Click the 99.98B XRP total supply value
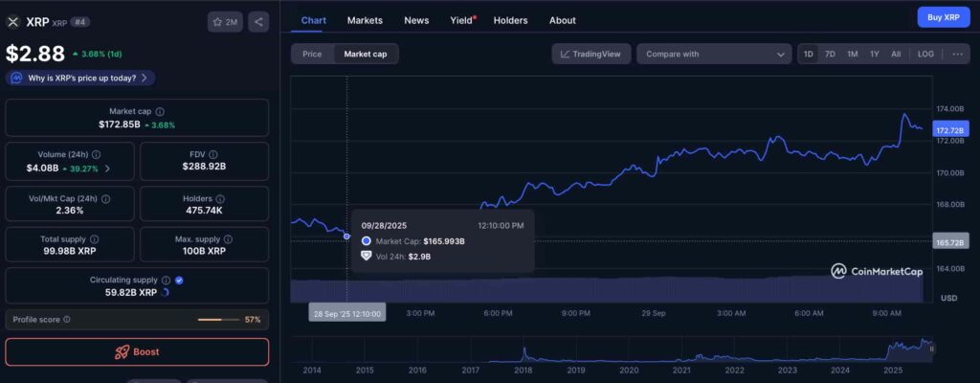980x383 pixels. pyautogui.click(x=69, y=251)
